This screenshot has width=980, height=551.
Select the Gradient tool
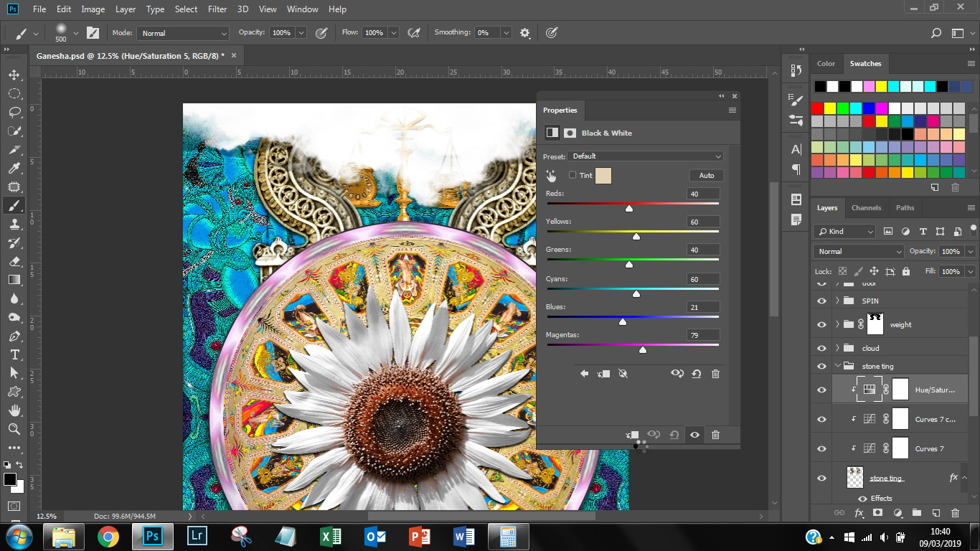[14, 281]
